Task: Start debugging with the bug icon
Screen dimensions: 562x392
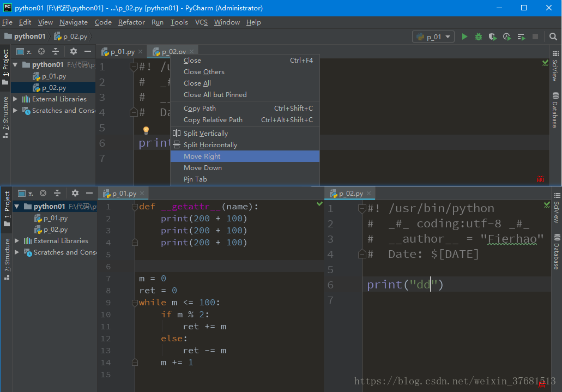Action: (x=479, y=37)
